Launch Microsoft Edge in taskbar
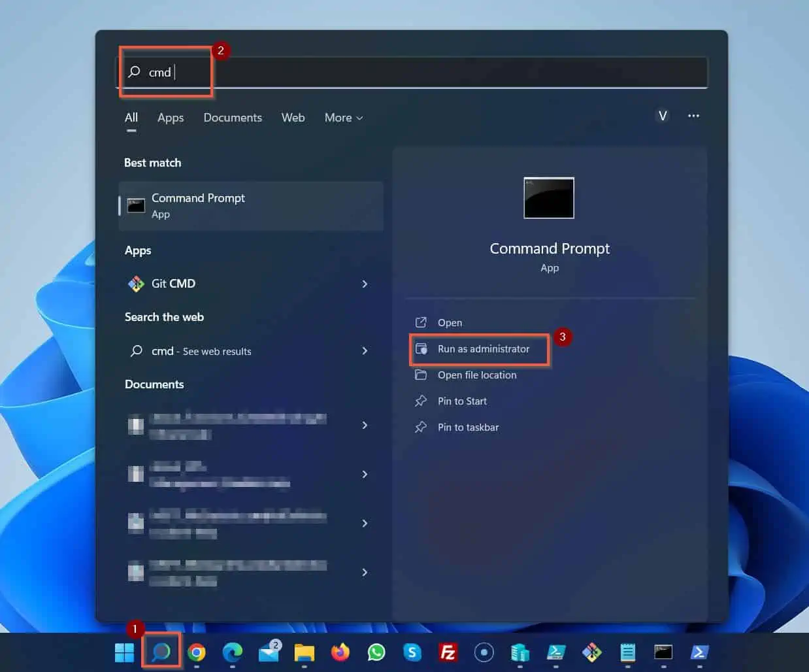The image size is (809, 672). pos(232,652)
